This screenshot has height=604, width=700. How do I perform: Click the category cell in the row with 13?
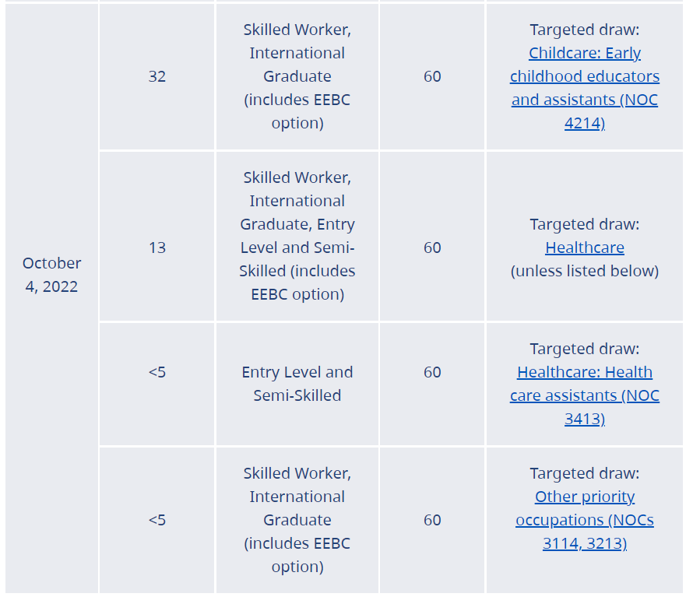click(297, 236)
